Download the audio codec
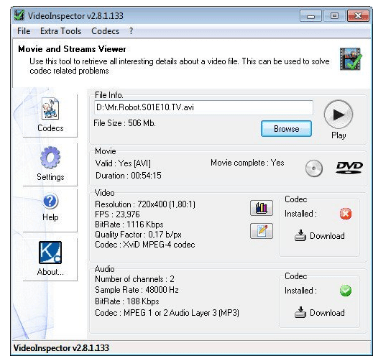Image resolution: width=377 pixels, height=362 pixels. 319,313
